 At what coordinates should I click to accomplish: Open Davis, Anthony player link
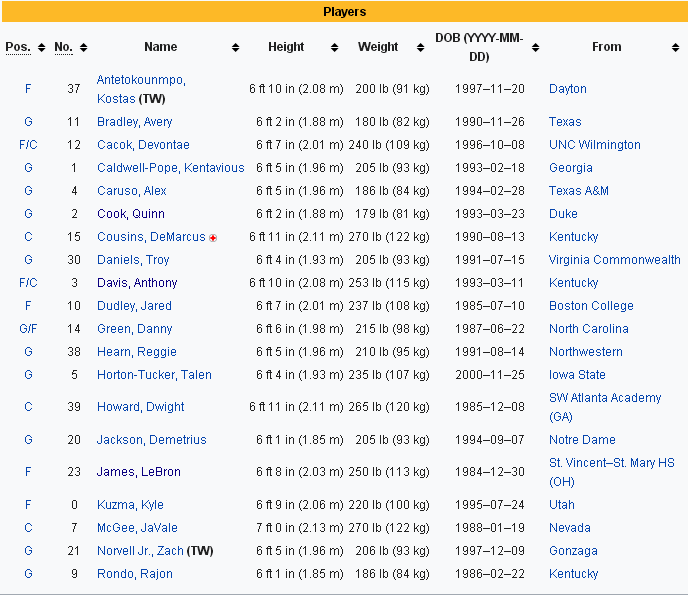(137, 283)
